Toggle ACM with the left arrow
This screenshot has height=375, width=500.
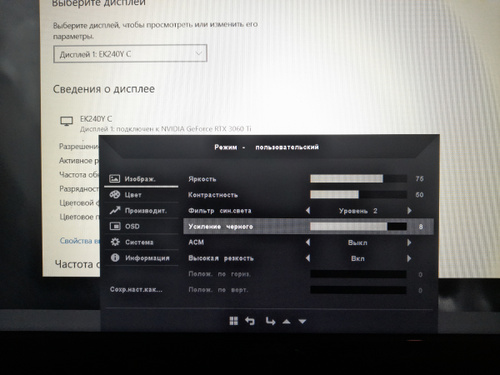pos(308,242)
